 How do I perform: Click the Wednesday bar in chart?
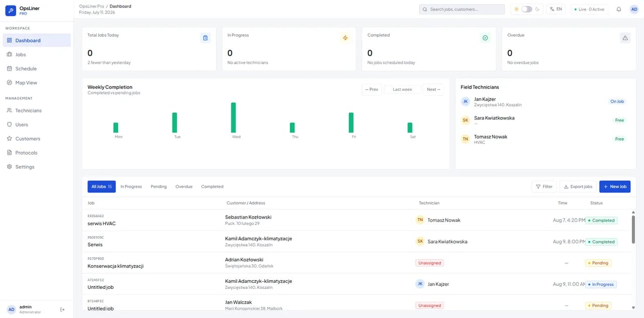point(233,118)
